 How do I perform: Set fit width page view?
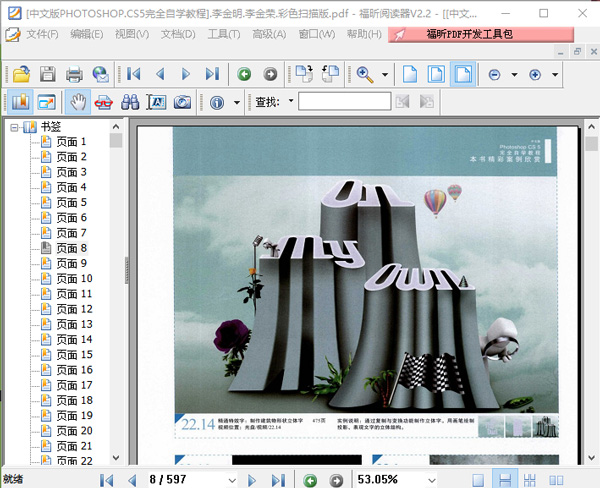click(x=463, y=74)
